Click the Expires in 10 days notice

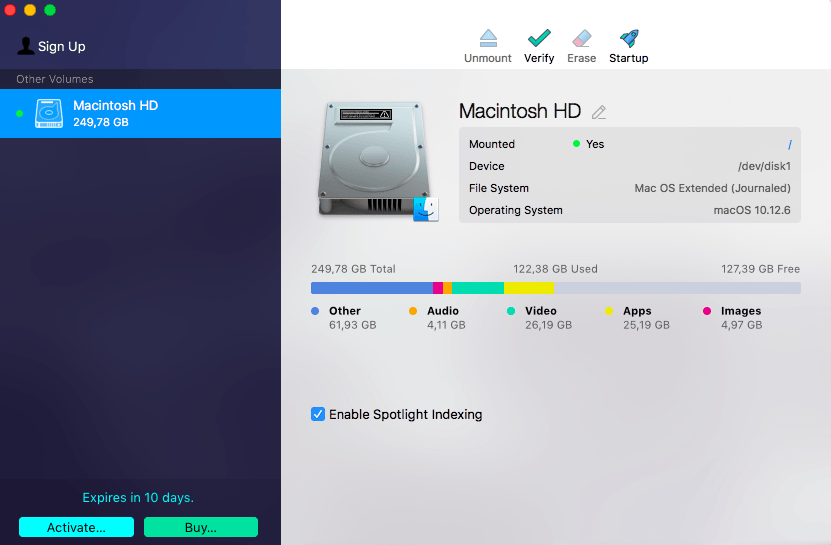(x=138, y=498)
